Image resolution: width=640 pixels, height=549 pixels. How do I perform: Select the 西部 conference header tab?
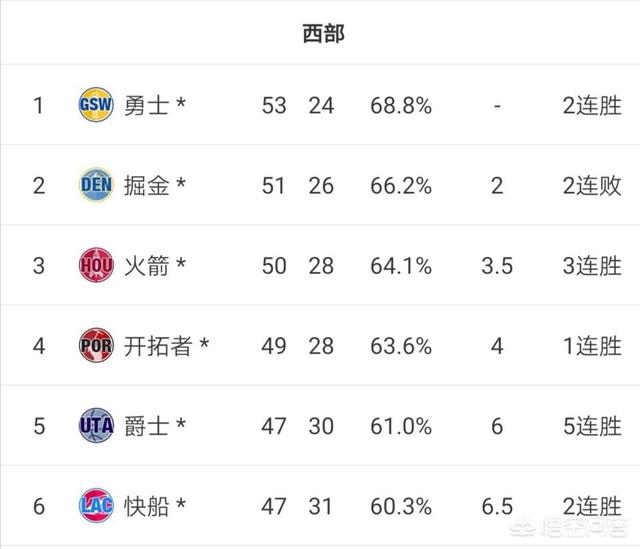click(x=323, y=33)
